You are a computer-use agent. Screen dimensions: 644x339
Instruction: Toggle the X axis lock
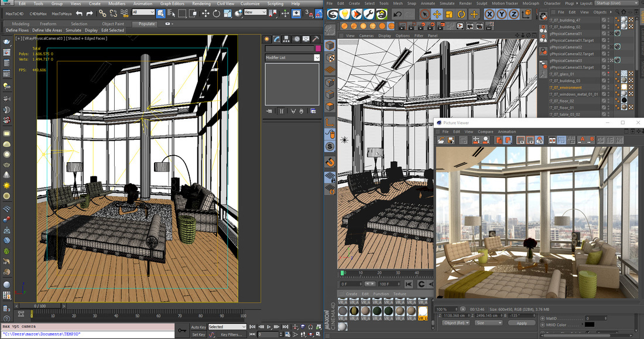click(x=488, y=14)
